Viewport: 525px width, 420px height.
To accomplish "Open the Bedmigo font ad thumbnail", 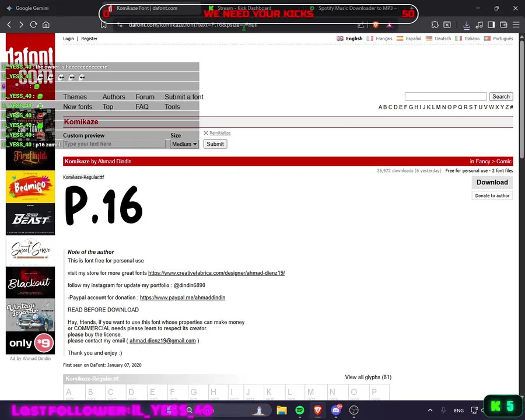I will click(30, 187).
